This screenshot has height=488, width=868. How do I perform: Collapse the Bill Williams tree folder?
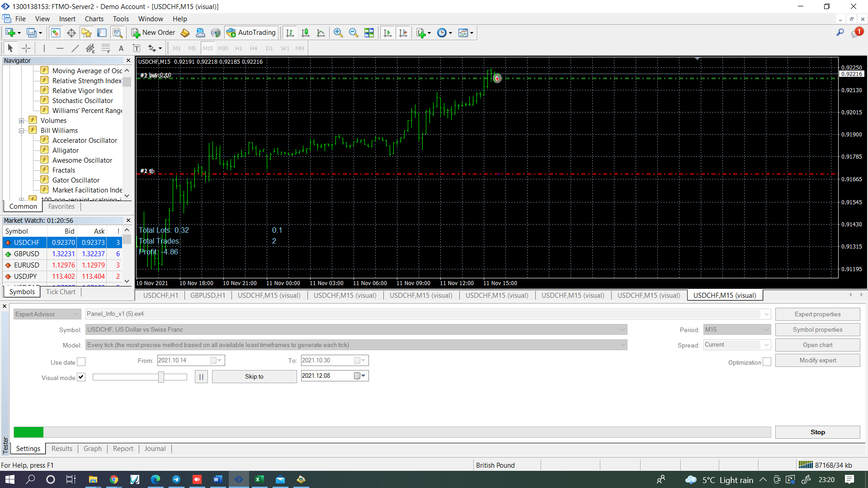(21, 131)
